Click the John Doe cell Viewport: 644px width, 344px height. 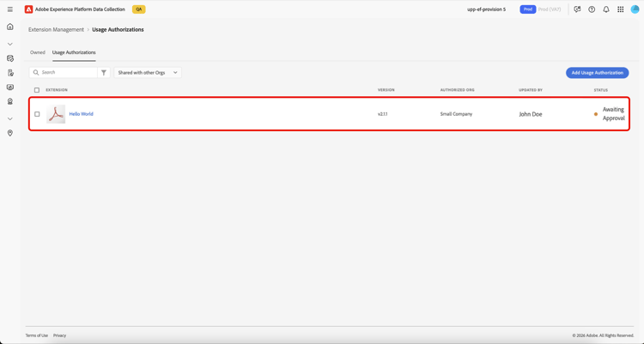tap(531, 114)
